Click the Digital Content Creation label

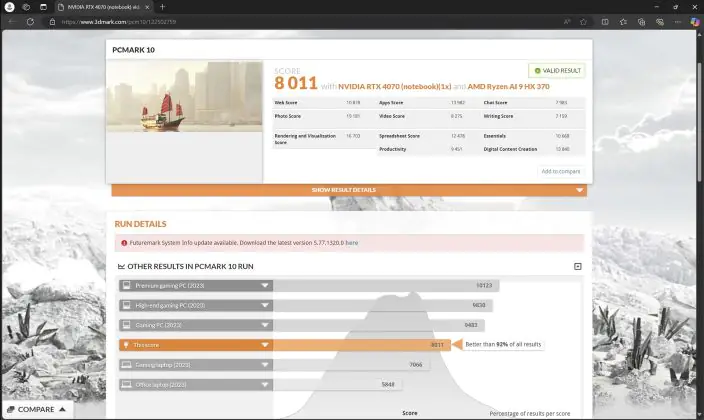[510, 149]
